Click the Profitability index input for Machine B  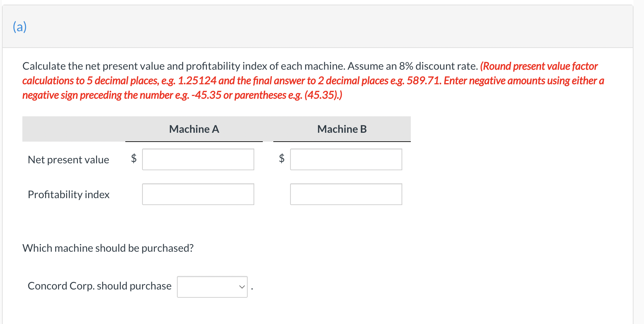[x=346, y=194]
